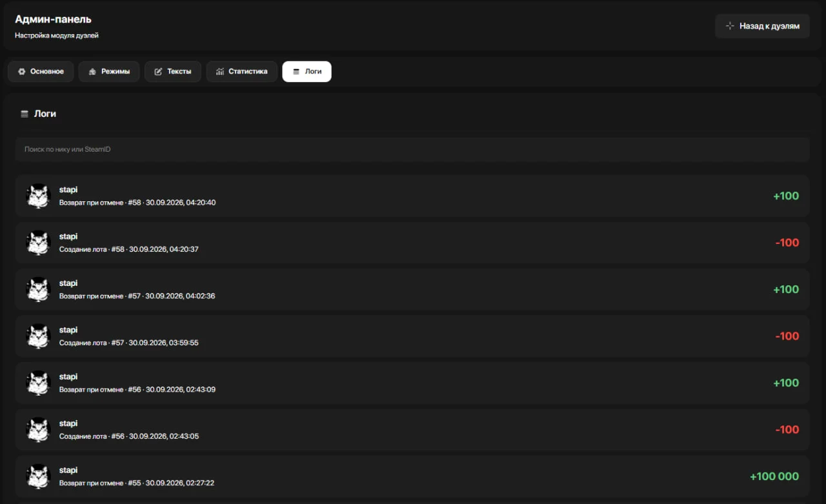Click text 'Создание лота · #58'
This screenshot has height=504, width=826.
(x=92, y=249)
